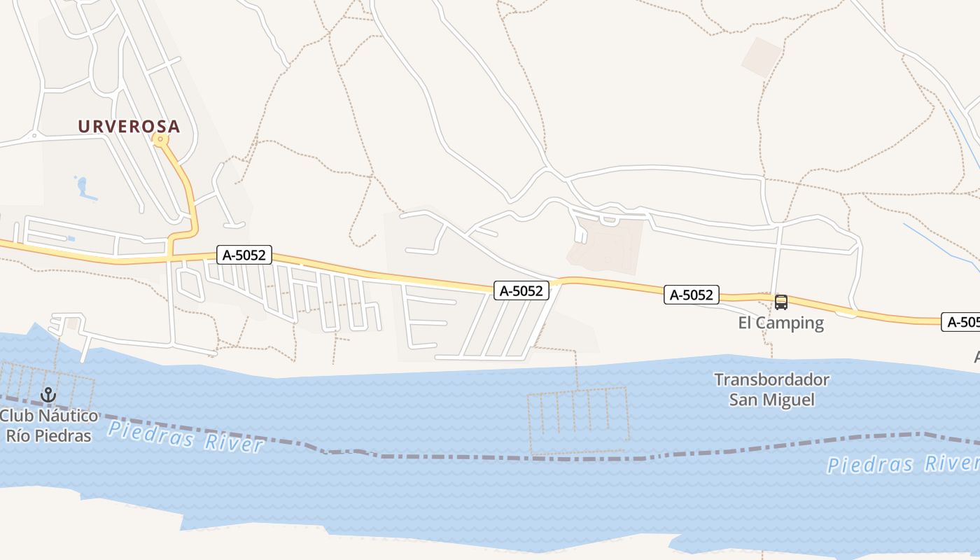The image size is (980, 560).
Task: Click the bus stop icon at El Camping
Action: point(780,302)
